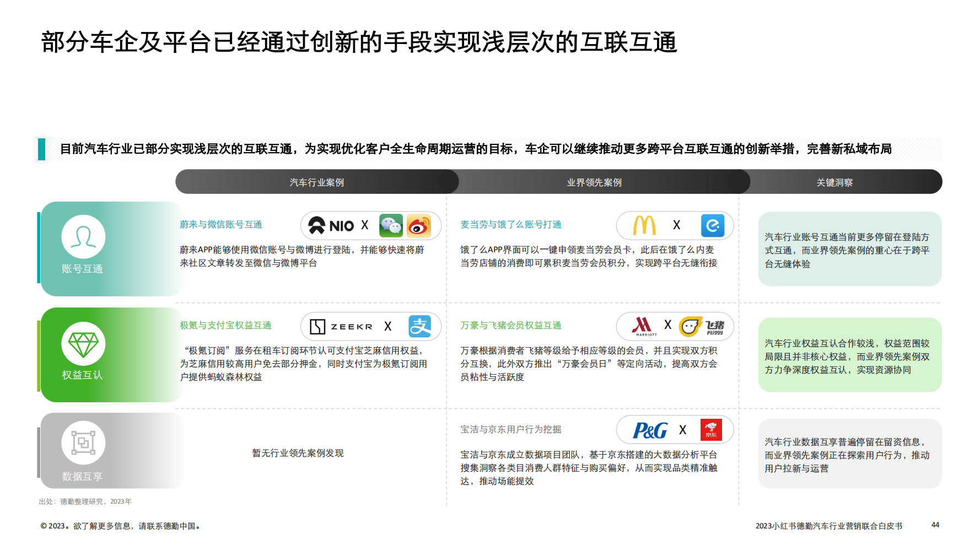Click the Weibo icon

(x=419, y=226)
